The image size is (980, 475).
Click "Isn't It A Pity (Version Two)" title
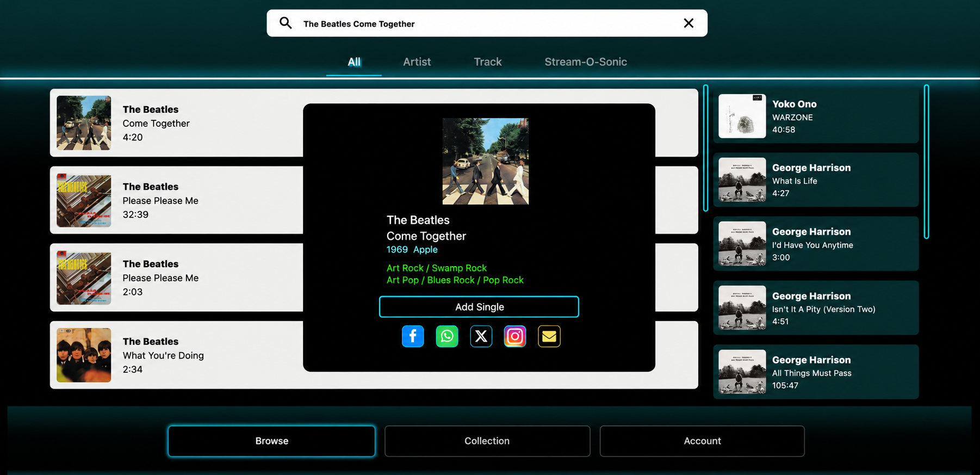click(x=824, y=309)
